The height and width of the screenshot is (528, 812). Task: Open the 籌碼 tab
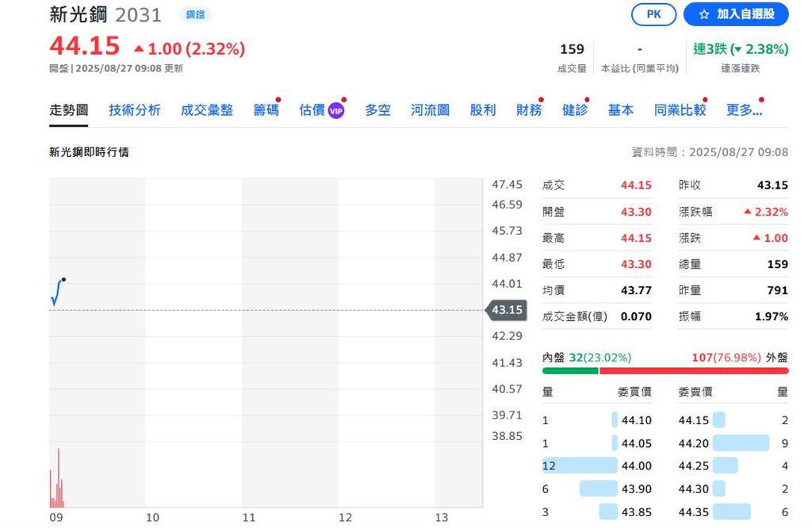pyautogui.click(x=266, y=110)
